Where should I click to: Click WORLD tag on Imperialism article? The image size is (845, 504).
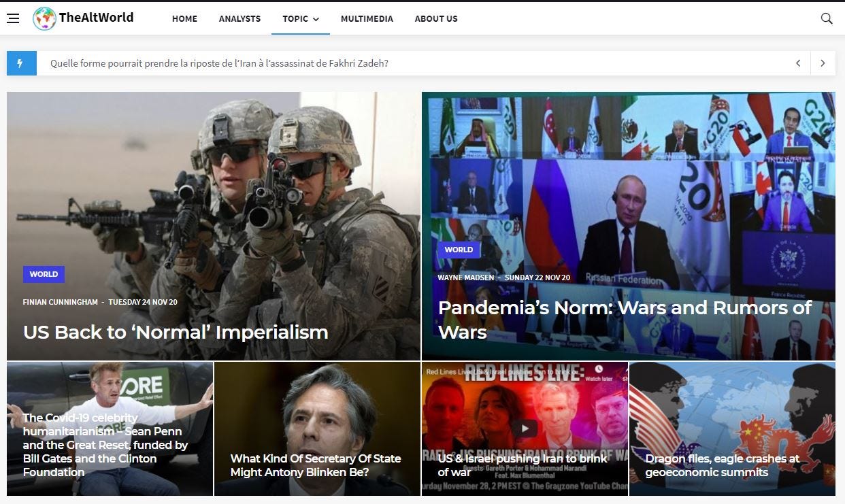point(44,274)
